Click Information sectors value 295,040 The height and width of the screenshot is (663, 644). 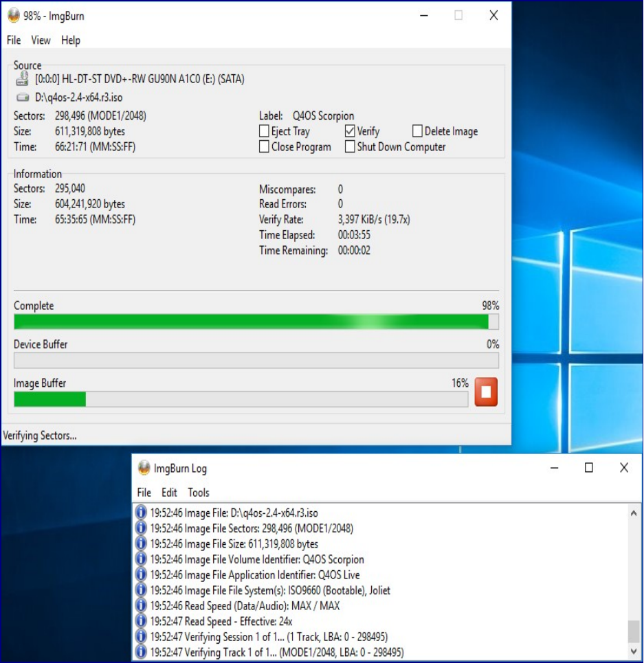tap(70, 188)
